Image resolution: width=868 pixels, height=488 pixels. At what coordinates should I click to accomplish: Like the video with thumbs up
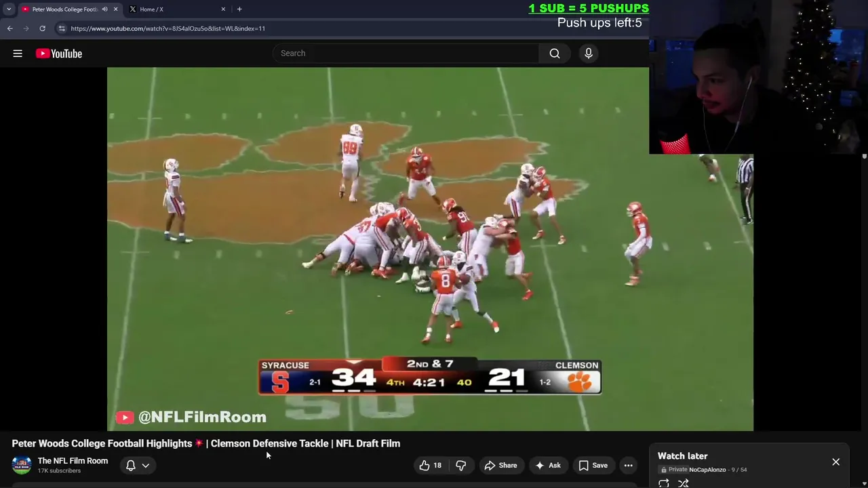(x=430, y=466)
